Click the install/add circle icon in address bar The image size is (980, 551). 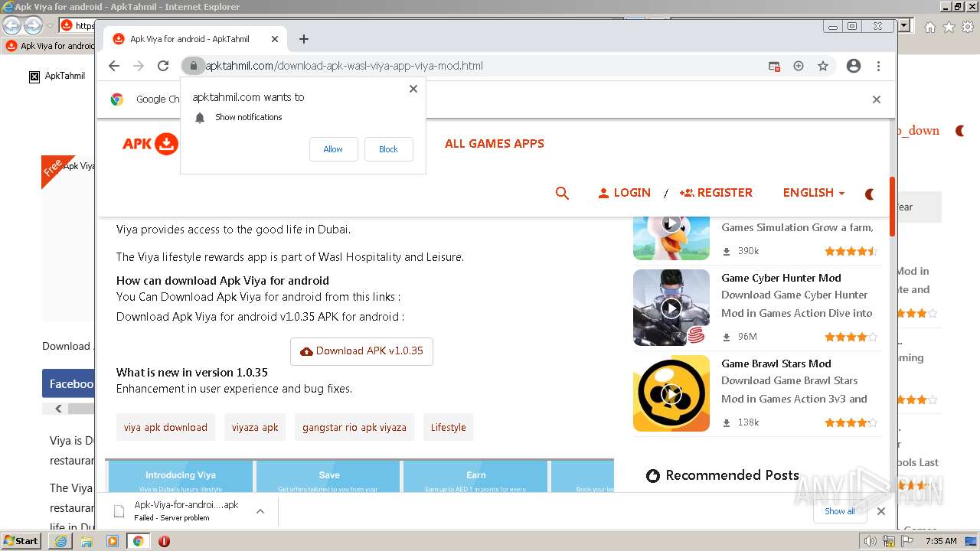(799, 66)
